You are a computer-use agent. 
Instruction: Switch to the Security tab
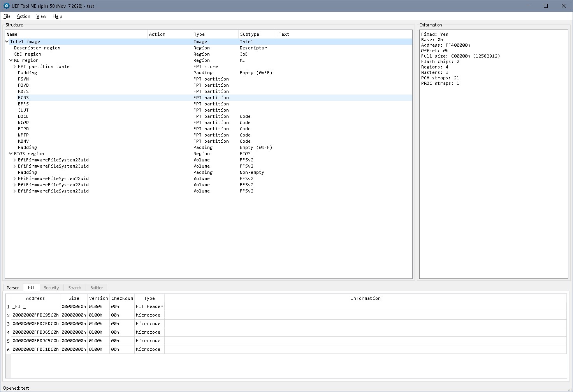(x=51, y=288)
